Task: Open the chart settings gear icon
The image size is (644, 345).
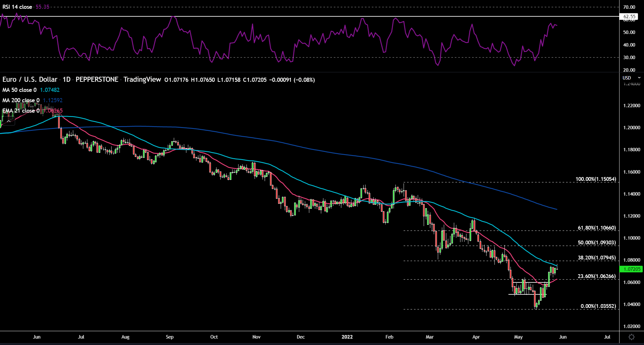Action: click(x=631, y=337)
